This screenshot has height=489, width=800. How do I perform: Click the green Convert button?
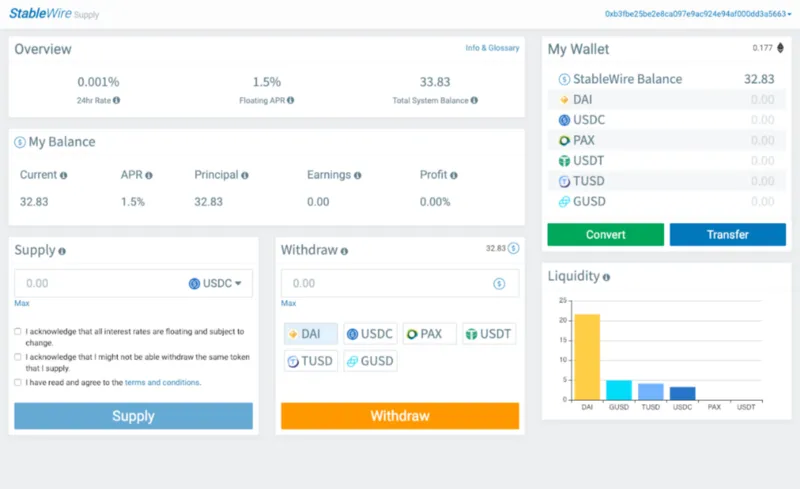[x=606, y=234]
